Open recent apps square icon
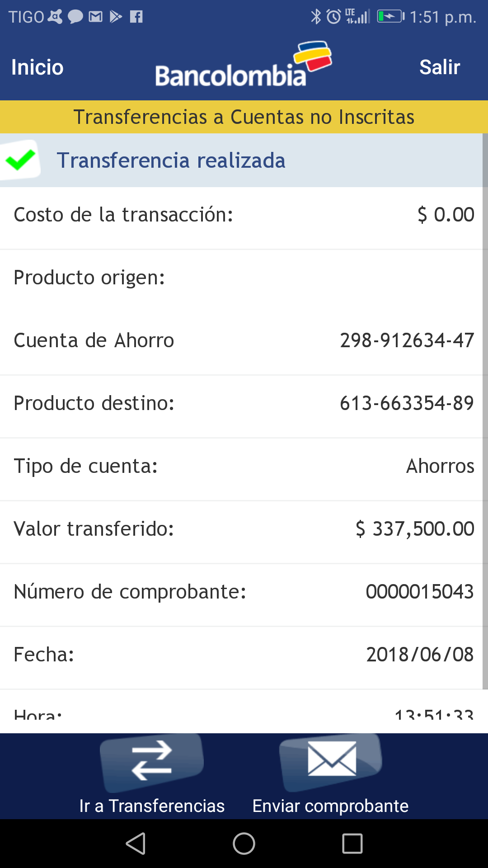Image resolution: width=488 pixels, height=868 pixels. pyautogui.click(x=352, y=844)
